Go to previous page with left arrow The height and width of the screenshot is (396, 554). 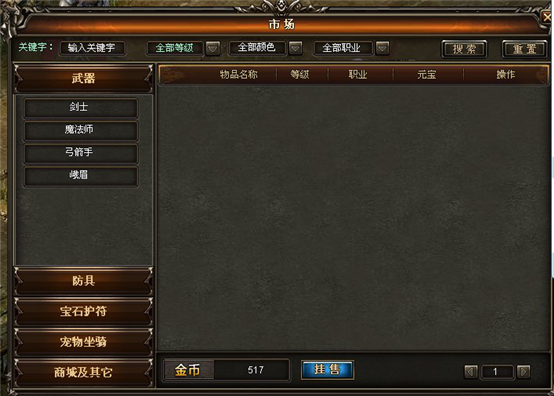pos(471,372)
